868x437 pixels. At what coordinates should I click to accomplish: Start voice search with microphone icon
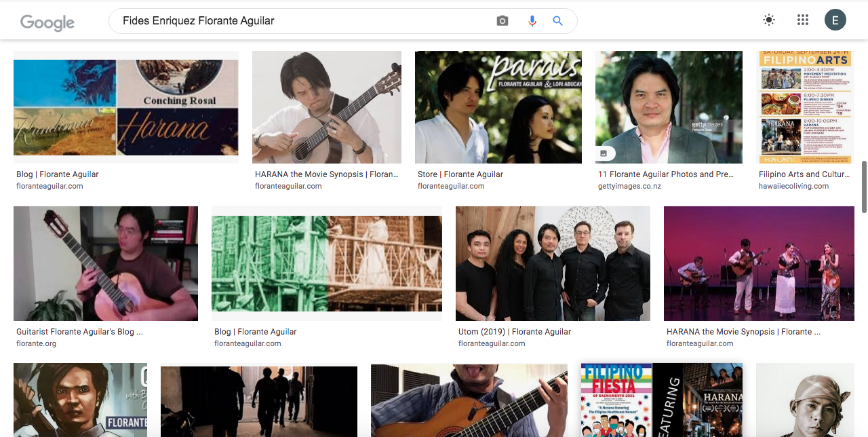point(532,21)
